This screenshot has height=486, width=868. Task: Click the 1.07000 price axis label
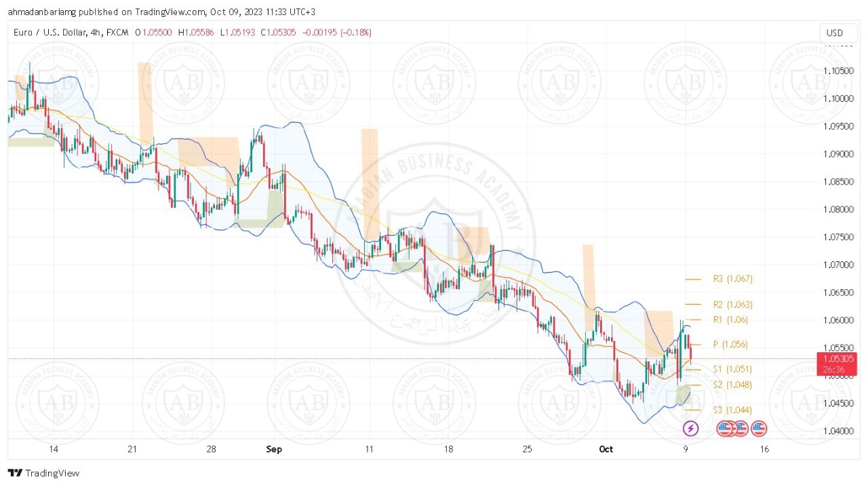(838, 265)
